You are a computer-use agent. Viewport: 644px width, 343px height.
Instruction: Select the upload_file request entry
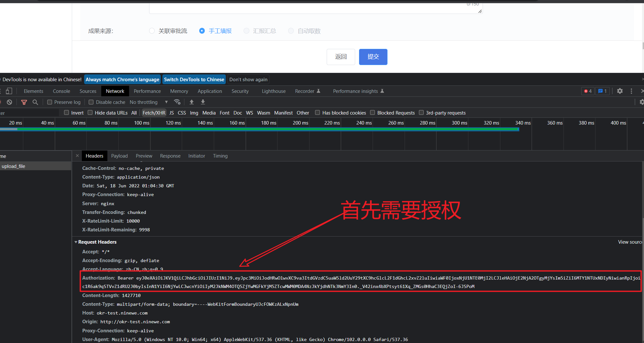13,166
